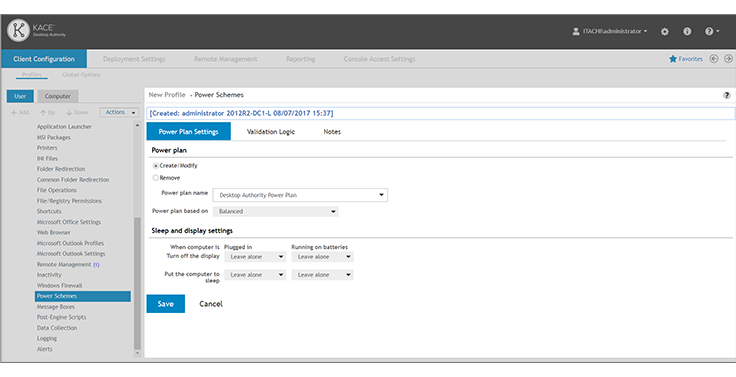Click the Favorites link
The width and height of the screenshot is (736, 377).
(690, 59)
